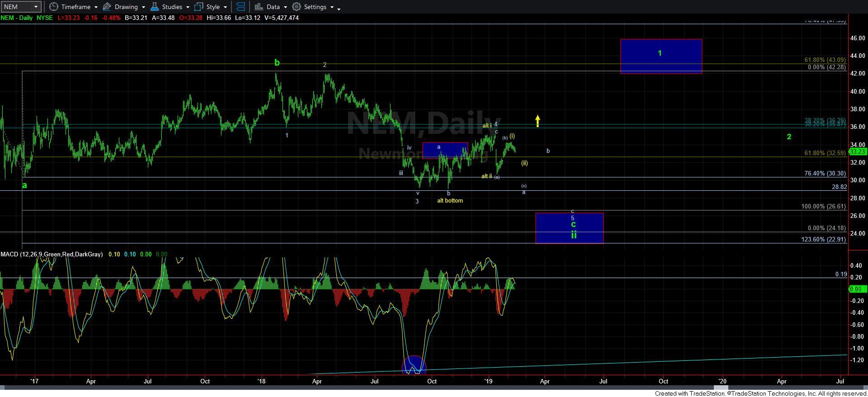Image resolution: width=868 pixels, height=397 pixels.
Task: Click the green current price tag 33.23
Action: [x=858, y=152]
